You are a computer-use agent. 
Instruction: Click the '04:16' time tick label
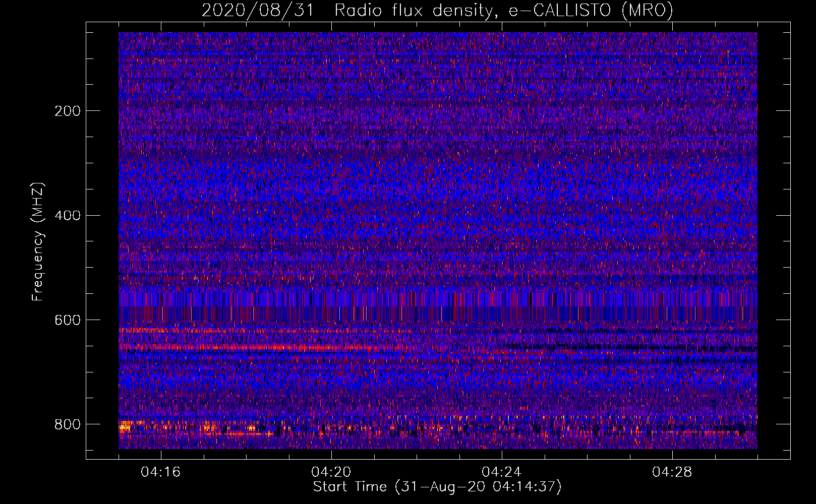tap(161, 472)
